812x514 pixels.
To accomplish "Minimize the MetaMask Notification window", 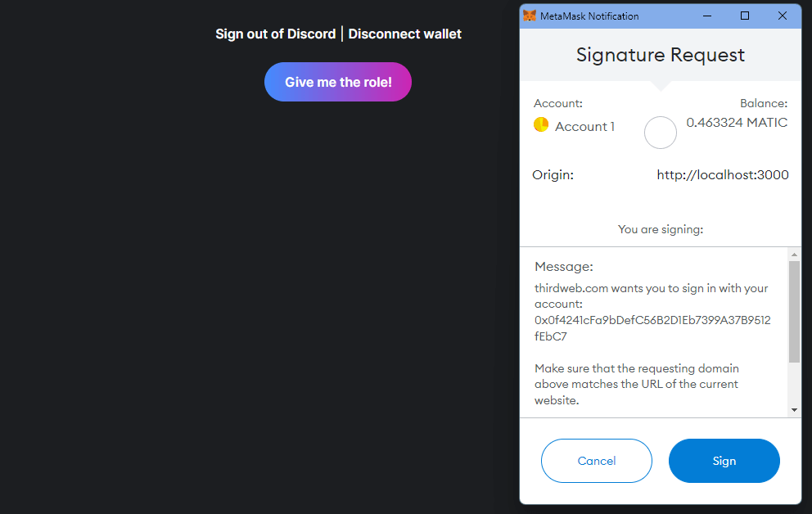I will pos(706,16).
